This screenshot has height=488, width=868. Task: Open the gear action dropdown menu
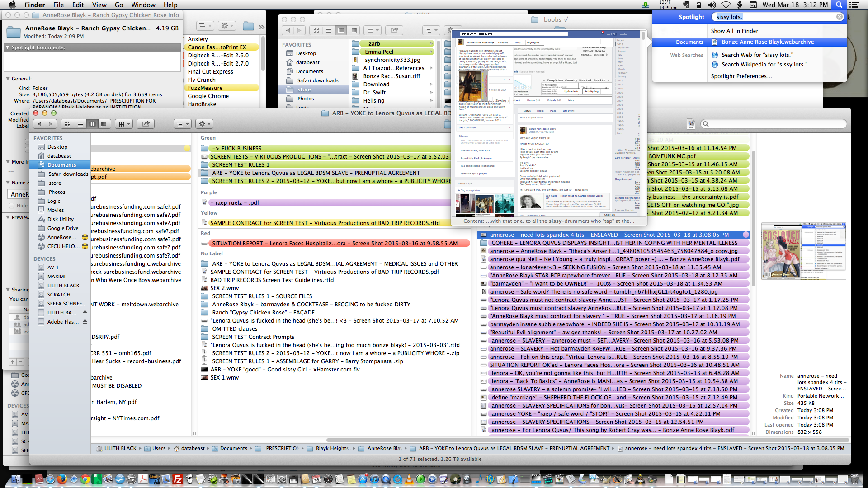[204, 123]
